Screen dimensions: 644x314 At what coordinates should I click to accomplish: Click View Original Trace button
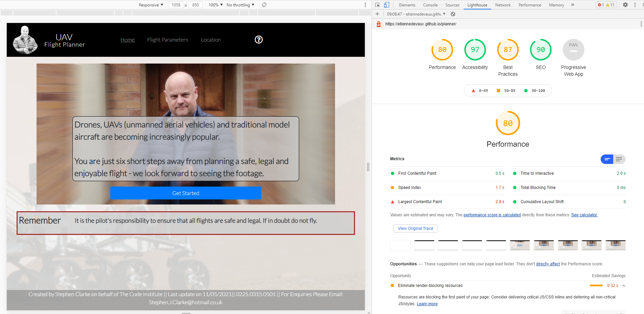tap(416, 228)
